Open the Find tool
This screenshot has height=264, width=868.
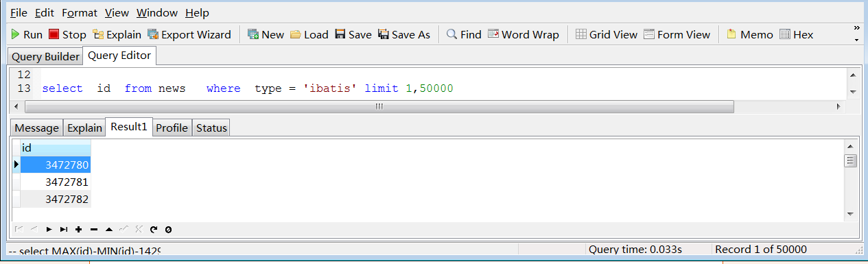coord(464,34)
